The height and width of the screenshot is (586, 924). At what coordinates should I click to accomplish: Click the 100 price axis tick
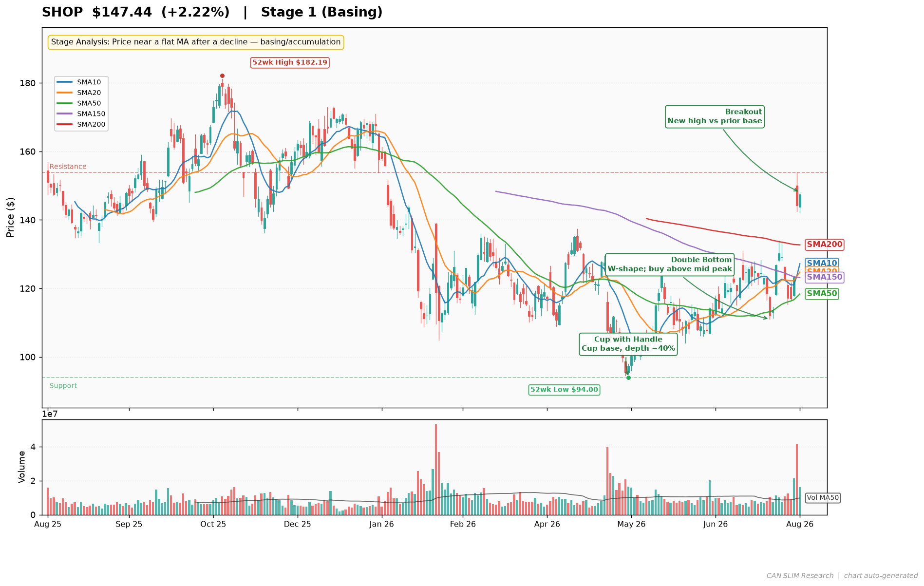pos(27,358)
